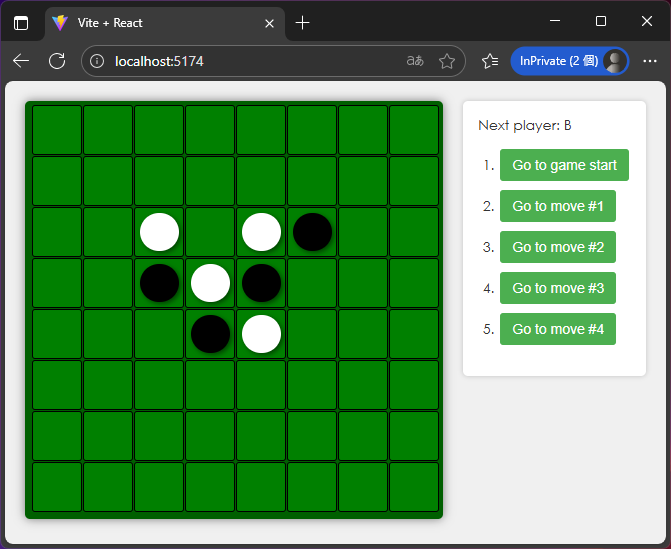
Task: Select the Vite + React tab
Action: 150,22
